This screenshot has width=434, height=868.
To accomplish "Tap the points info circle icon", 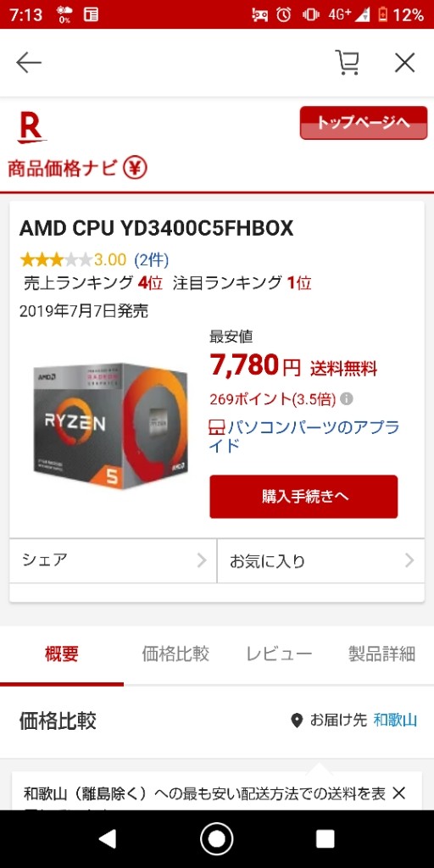I will (346, 398).
